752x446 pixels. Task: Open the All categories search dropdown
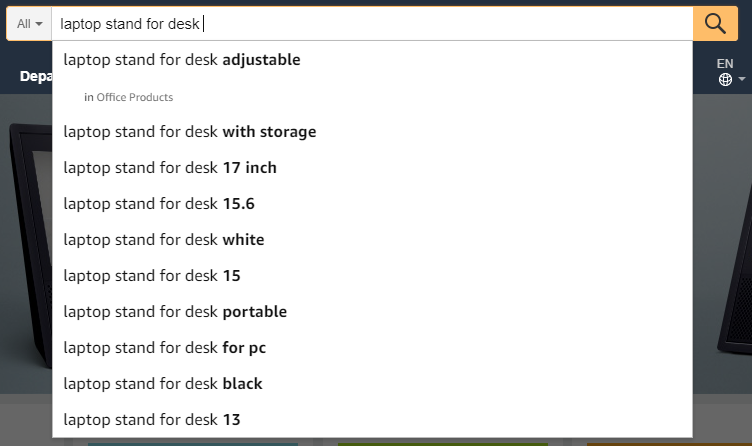click(30, 23)
